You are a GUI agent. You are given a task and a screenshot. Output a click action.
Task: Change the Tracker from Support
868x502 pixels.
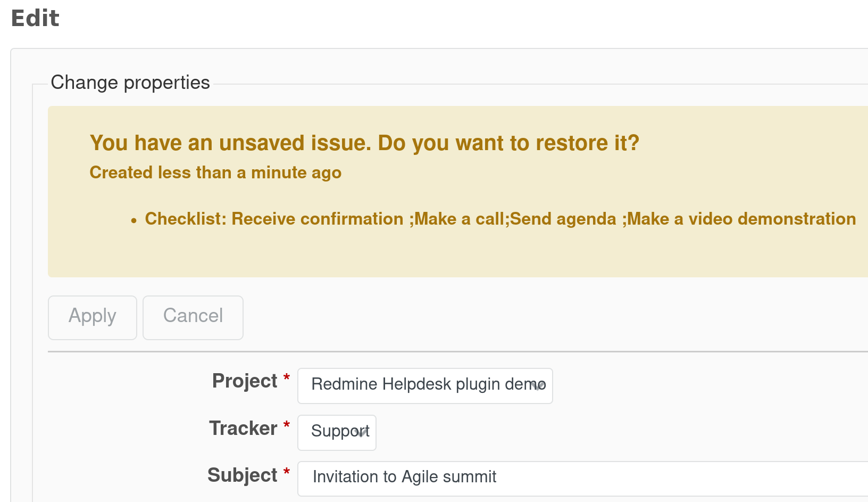coord(336,432)
